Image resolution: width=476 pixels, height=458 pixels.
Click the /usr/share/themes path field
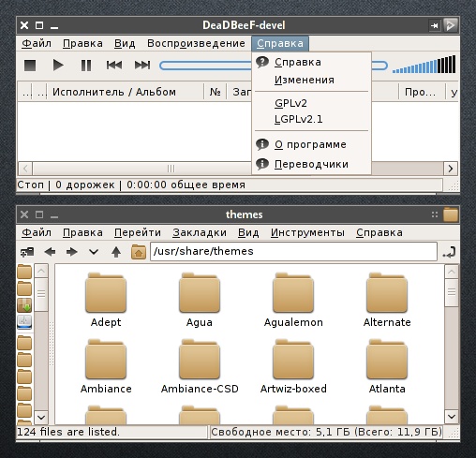click(293, 251)
